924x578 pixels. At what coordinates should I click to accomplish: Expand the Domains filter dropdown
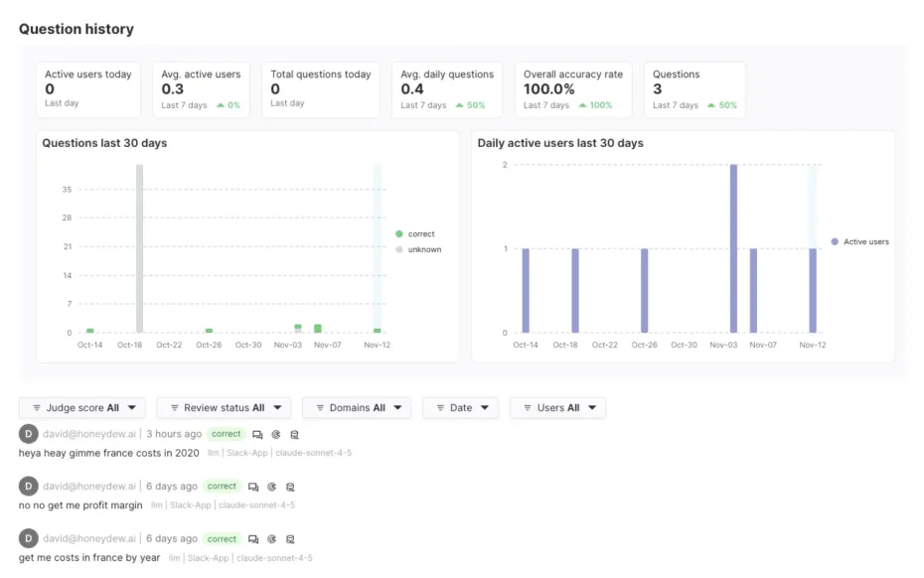pos(356,408)
